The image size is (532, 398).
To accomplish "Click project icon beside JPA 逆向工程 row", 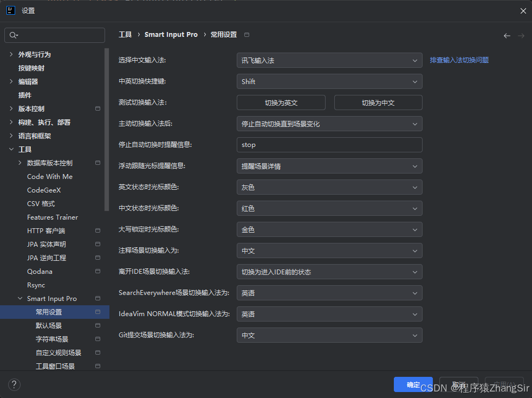I will tap(98, 258).
